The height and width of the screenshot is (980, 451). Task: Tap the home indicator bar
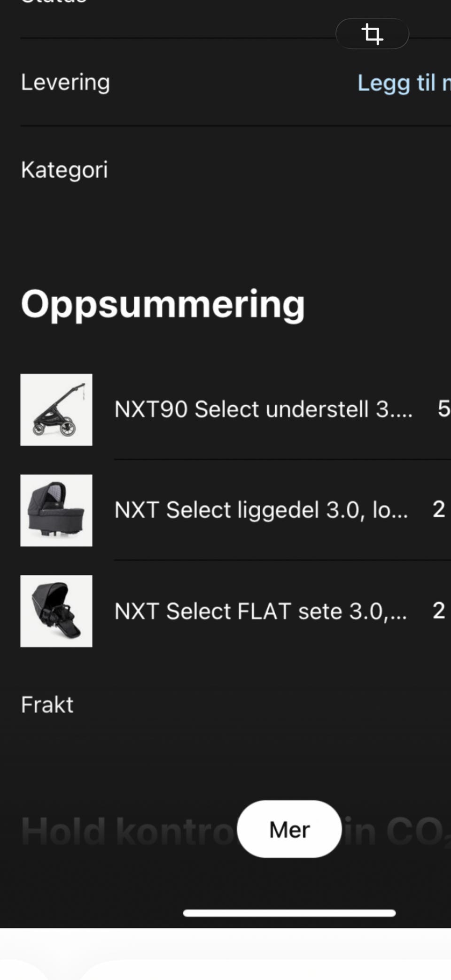tap(289, 913)
